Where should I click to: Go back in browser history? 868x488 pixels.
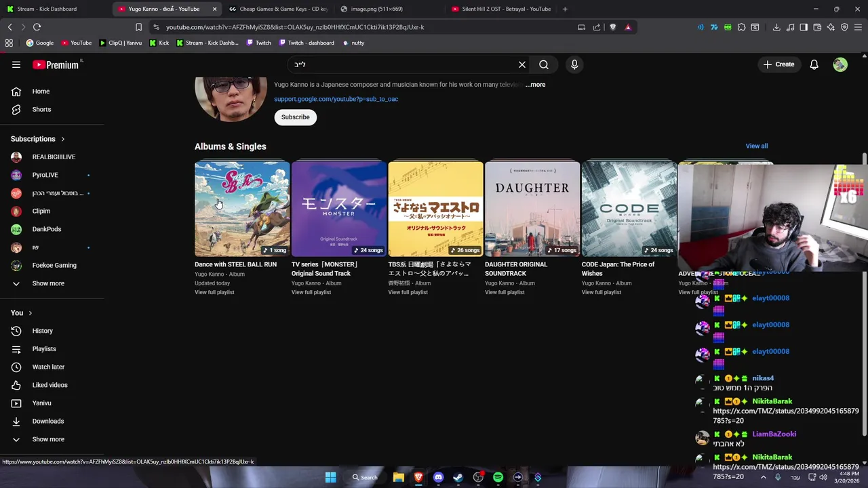click(x=9, y=27)
